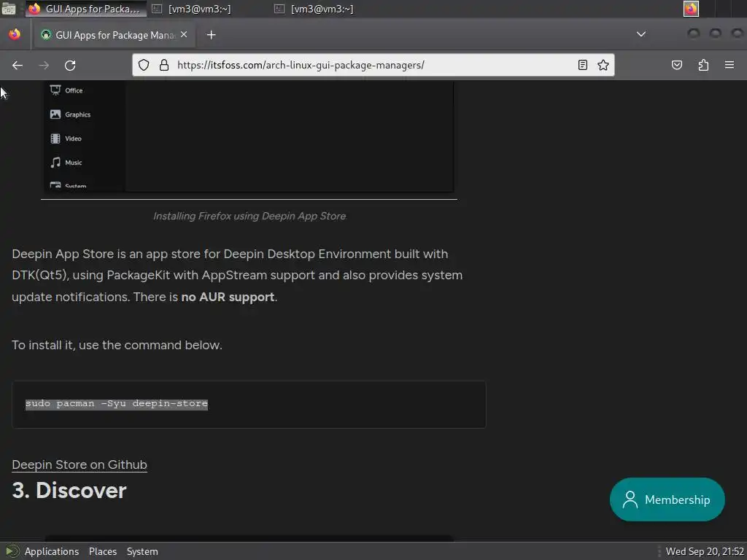This screenshot has width=747, height=560.
Task: Click Video category in screenshot
Action: tap(66, 139)
